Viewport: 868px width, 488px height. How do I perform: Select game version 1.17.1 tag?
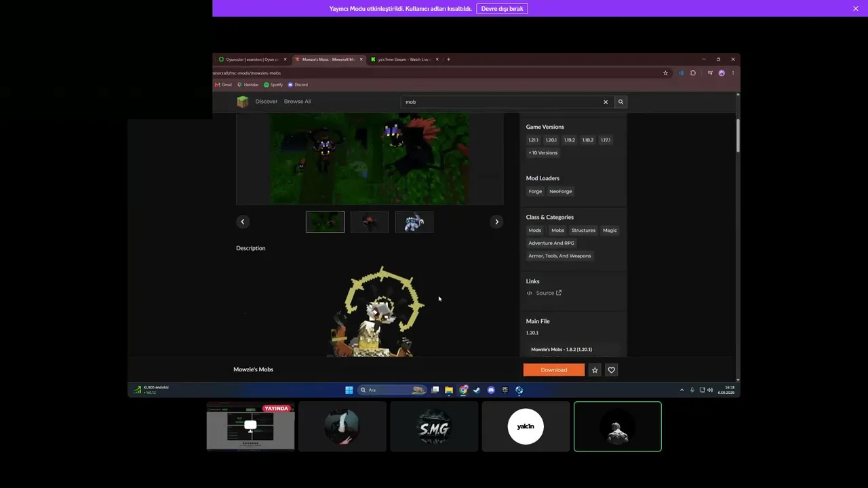pos(606,140)
